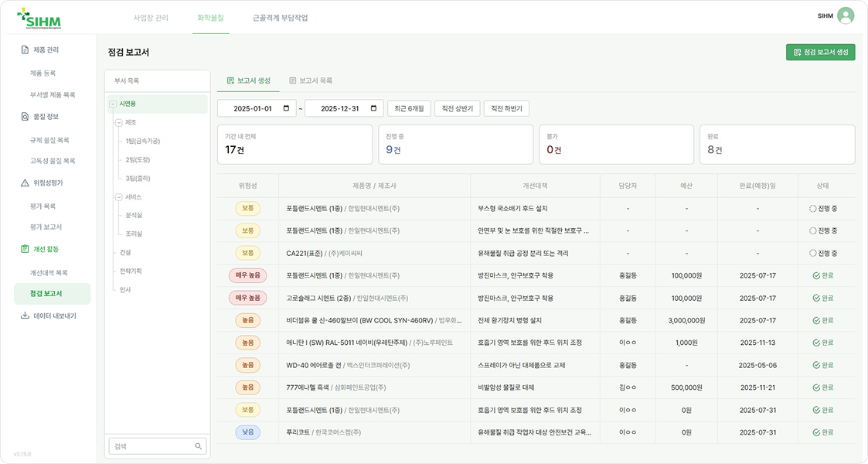Click the 검색 search input field
The image size is (868, 464).
[157, 446]
